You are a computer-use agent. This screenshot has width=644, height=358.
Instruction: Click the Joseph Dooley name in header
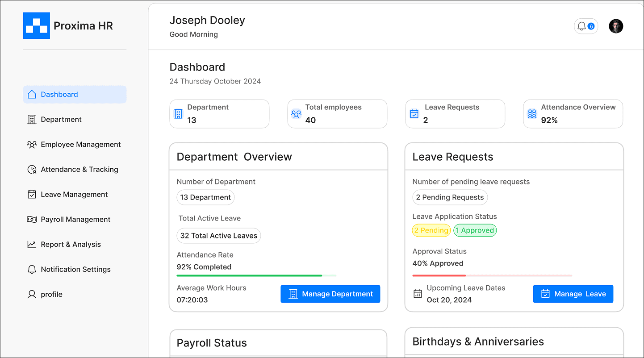(207, 21)
